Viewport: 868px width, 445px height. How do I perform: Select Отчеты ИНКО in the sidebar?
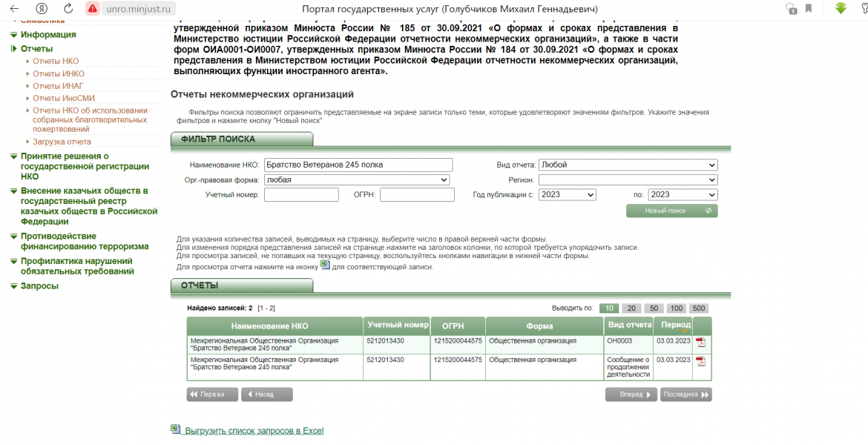pos(58,73)
